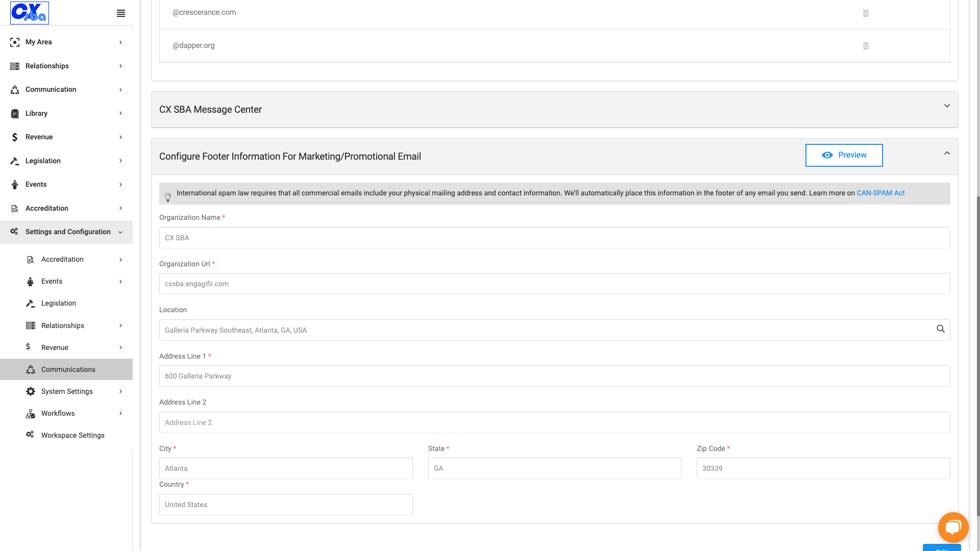Click the Preview button

pyautogui.click(x=844, y=155)
